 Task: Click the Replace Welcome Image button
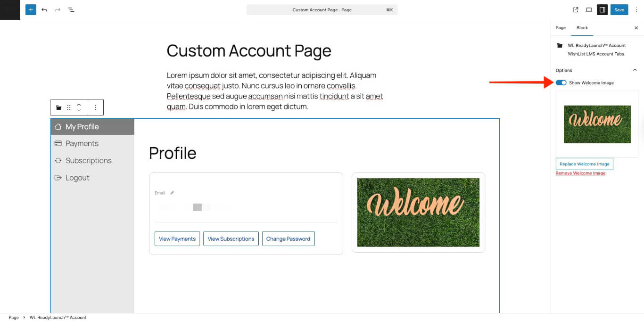[x=584, y=164]
